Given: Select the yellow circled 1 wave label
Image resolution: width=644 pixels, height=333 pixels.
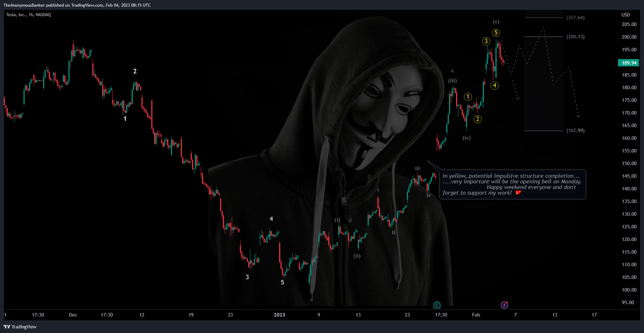Looking at the screenshot, I should (x=468, y=97).
